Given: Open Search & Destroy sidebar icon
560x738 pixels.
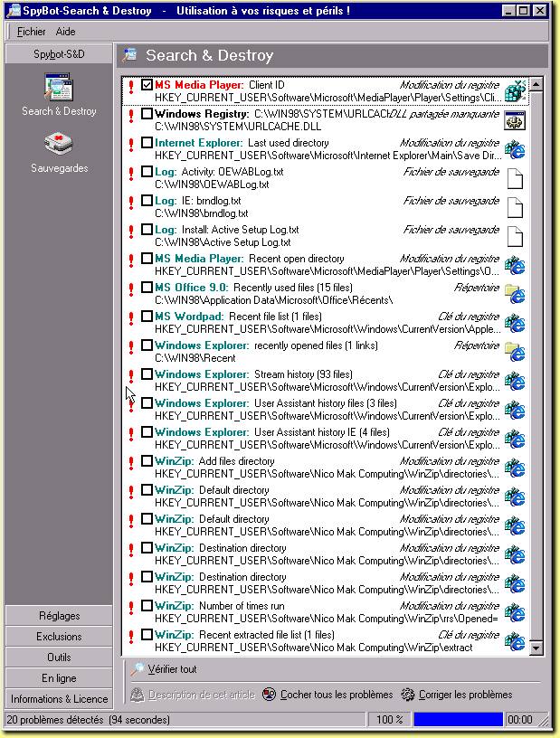Looking at the screenshot, I should click(59, 87).
